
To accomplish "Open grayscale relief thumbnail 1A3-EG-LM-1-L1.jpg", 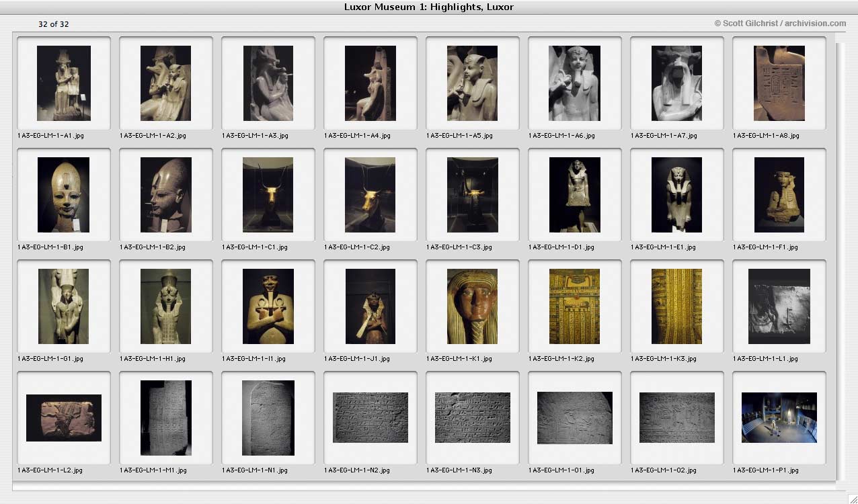I will click(779, 306).
